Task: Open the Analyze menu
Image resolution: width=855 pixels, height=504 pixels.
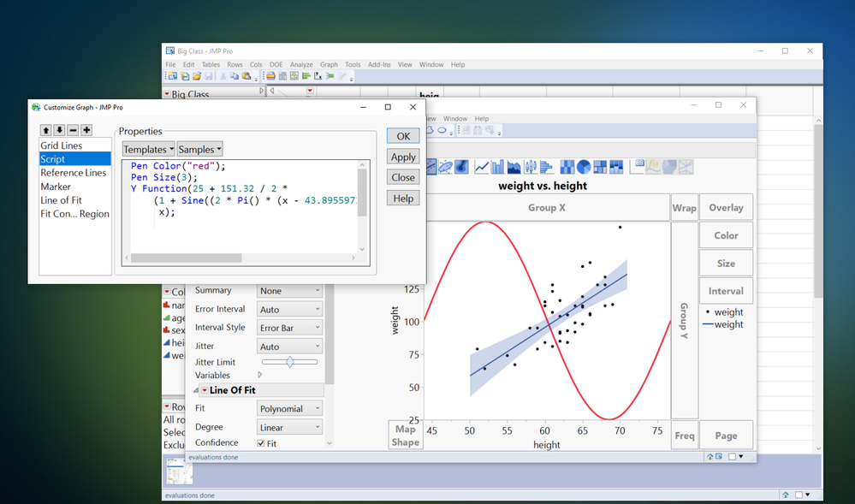Action: pyautogui.click(x=300, y=64)
